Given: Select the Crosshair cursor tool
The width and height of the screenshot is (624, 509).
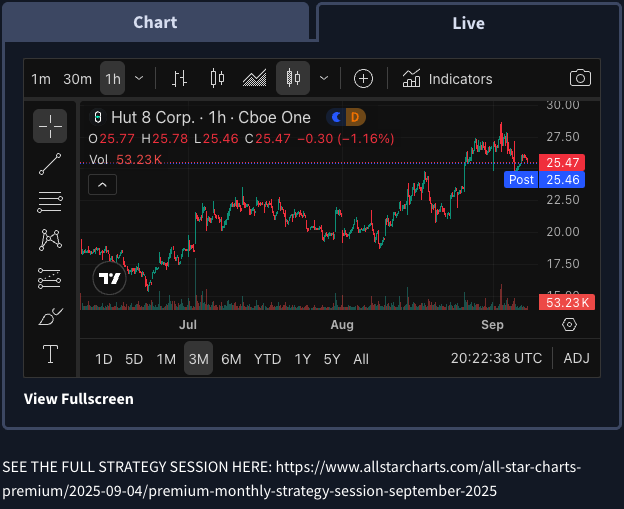Looking at the screenshot, I should point(50,126).
